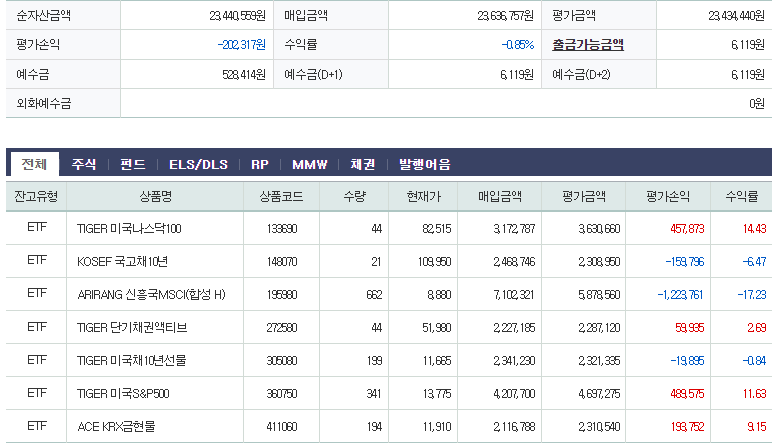This screenshot has height=447, width=775.
Task: Select ARIRANG 신흥국MSCI(합성 H) product name
Action: (x=151, y=295)
